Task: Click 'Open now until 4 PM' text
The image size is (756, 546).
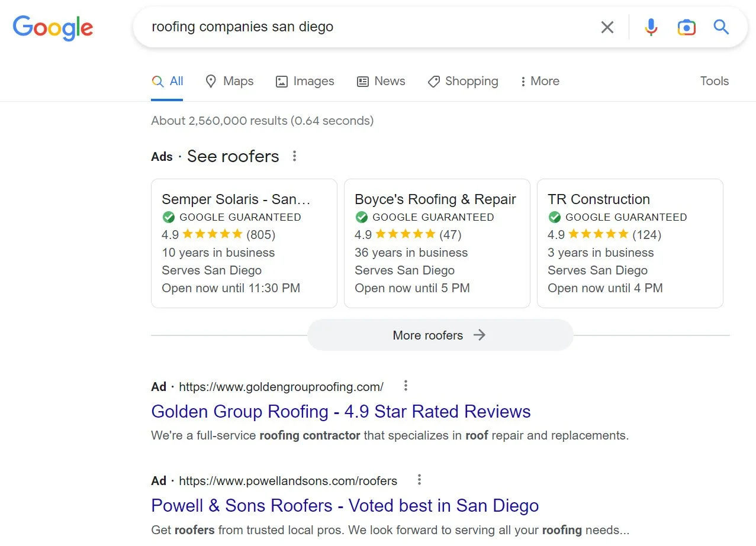Action: tap(605, 288)
